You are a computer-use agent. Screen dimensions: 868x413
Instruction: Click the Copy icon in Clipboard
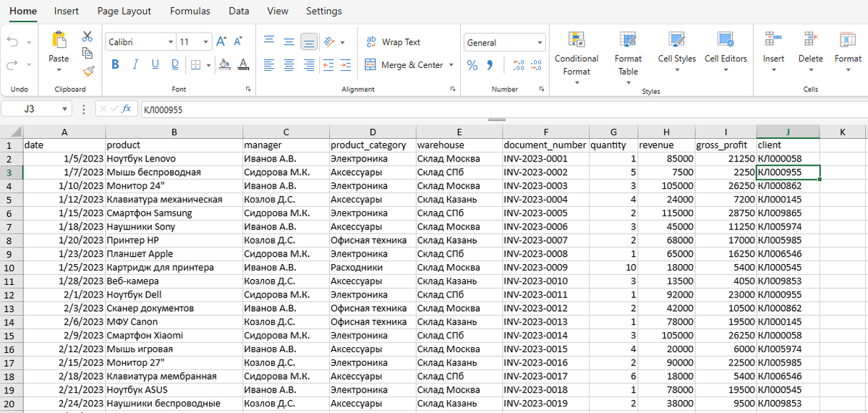(88, 53)
